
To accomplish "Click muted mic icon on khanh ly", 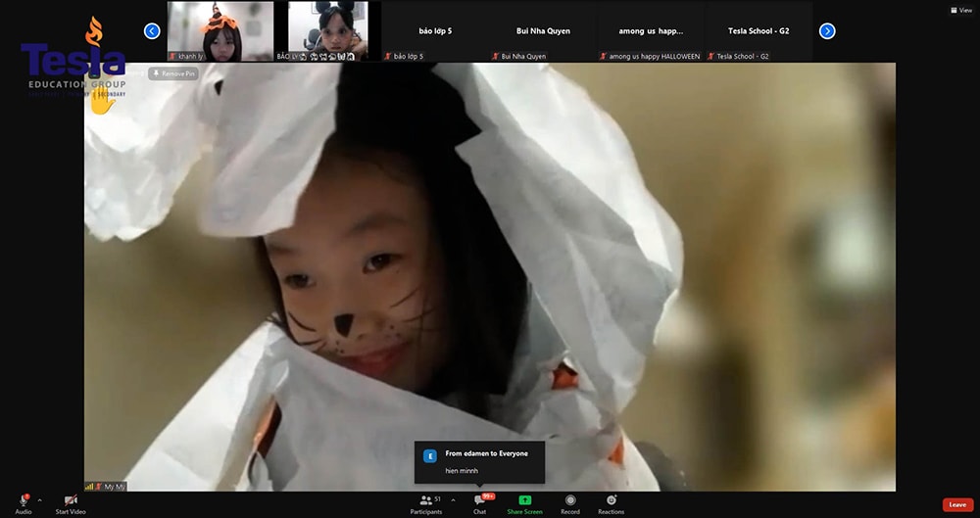I will tap(173, 56).
